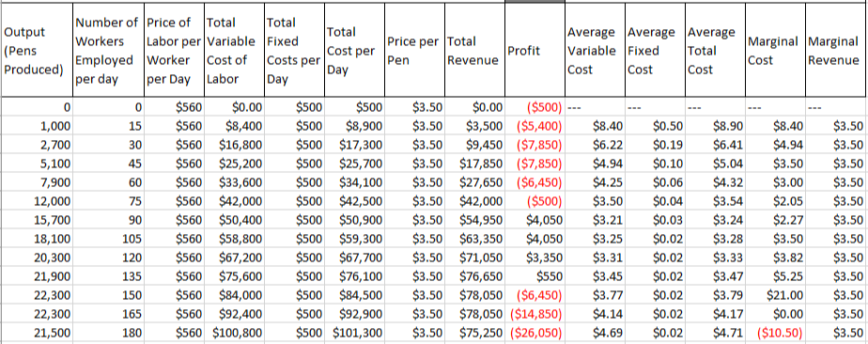Select the revenue cell $54,950

[x=474, y=220]
